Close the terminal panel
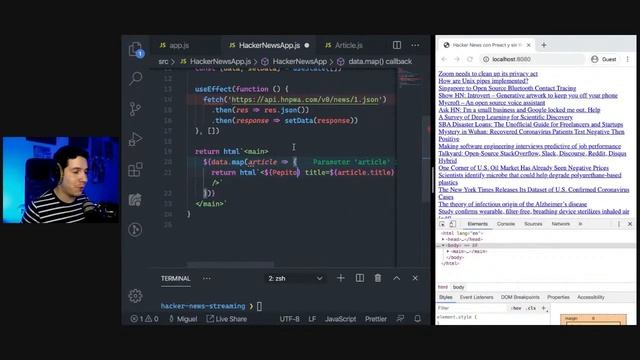 pyautogui.click(x=415, y=278)
